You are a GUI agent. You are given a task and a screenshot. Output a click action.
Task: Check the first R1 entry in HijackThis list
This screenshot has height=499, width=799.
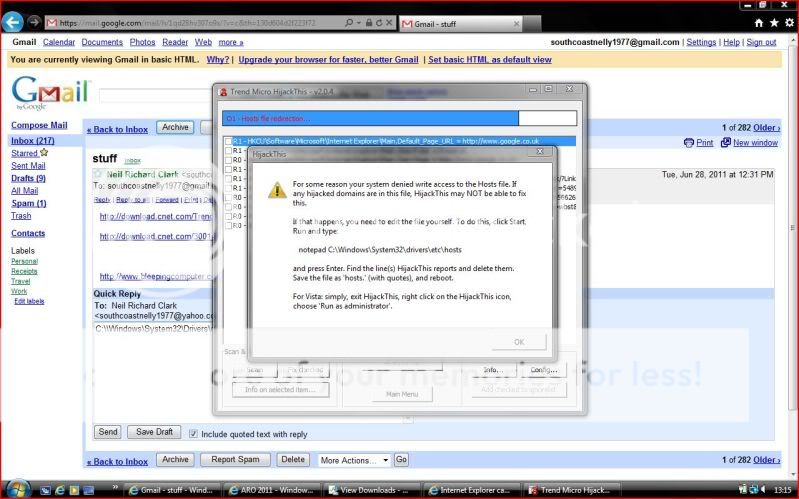coord(228,142)
